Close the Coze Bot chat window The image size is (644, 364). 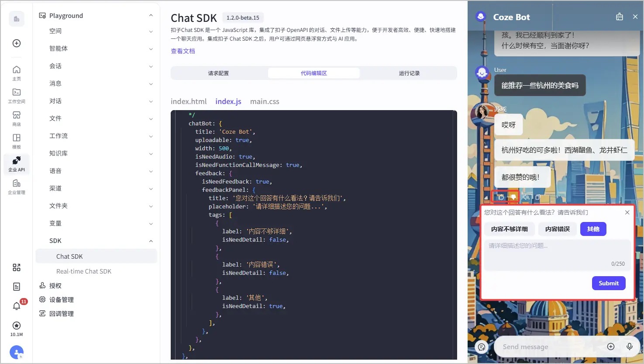[635, 17]
